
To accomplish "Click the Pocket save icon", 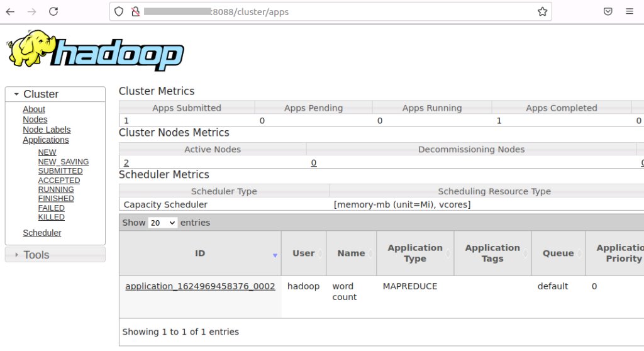I will click(x=608, y=11).
